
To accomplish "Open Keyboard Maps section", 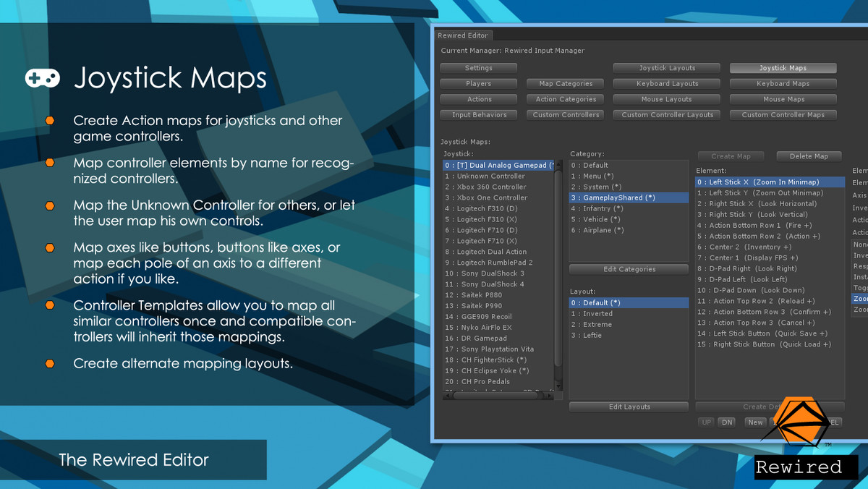I will click(783, 84).
